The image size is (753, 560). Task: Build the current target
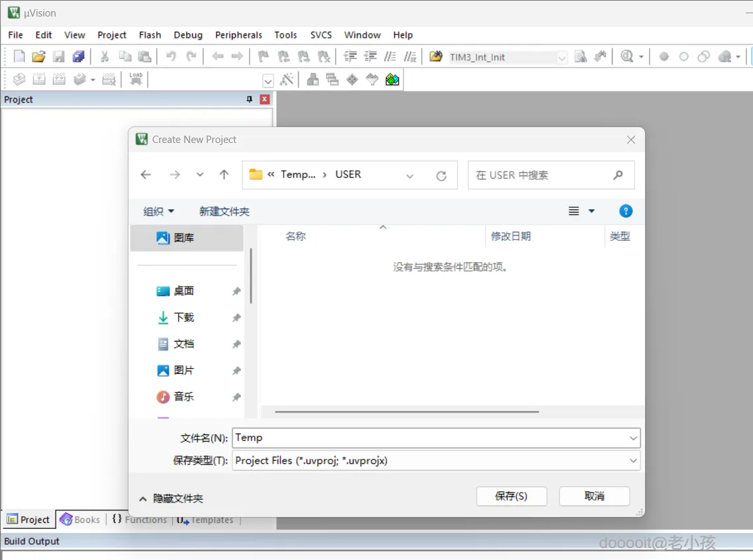pos(39,80)
